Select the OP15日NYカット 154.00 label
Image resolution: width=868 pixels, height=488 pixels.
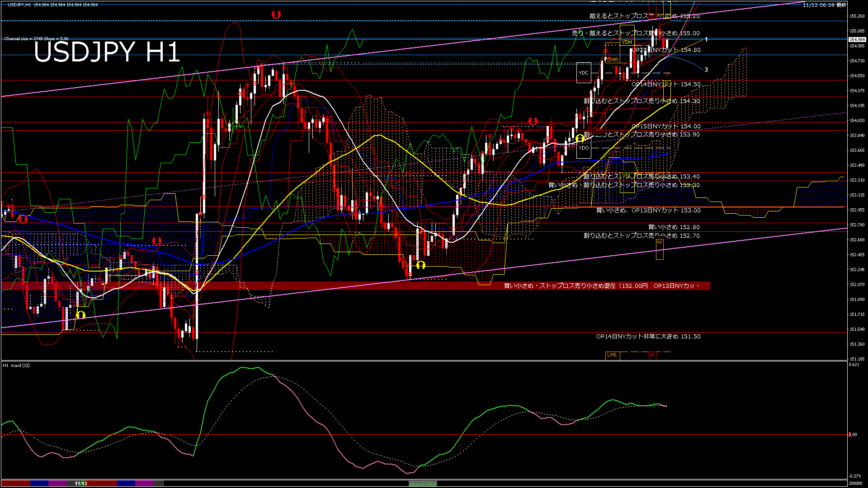(x=665, y=127)
